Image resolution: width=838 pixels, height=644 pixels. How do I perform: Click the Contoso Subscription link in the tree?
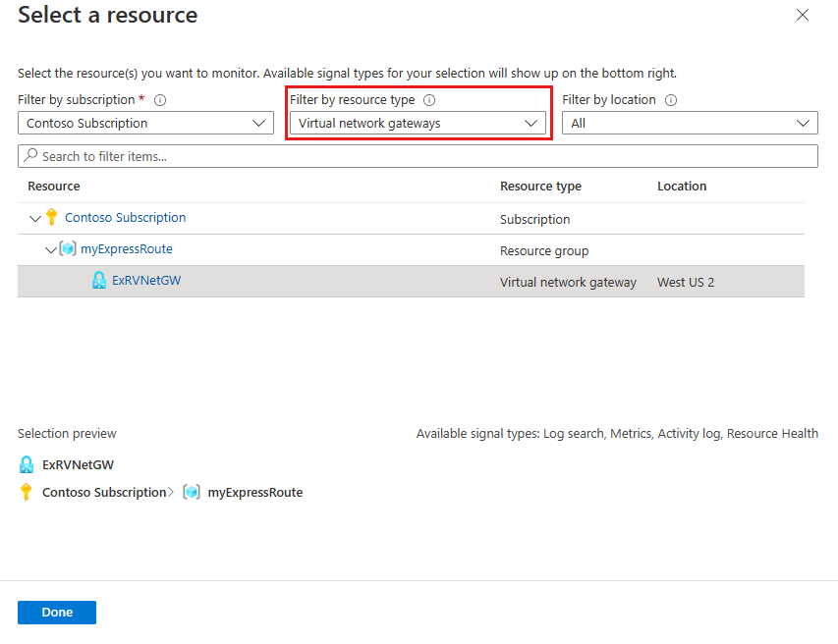(125, 218)
